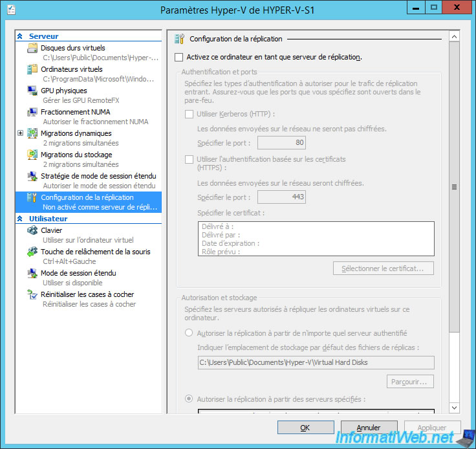Click the Appliquer button
476x449 pixels.
[432, 428]
